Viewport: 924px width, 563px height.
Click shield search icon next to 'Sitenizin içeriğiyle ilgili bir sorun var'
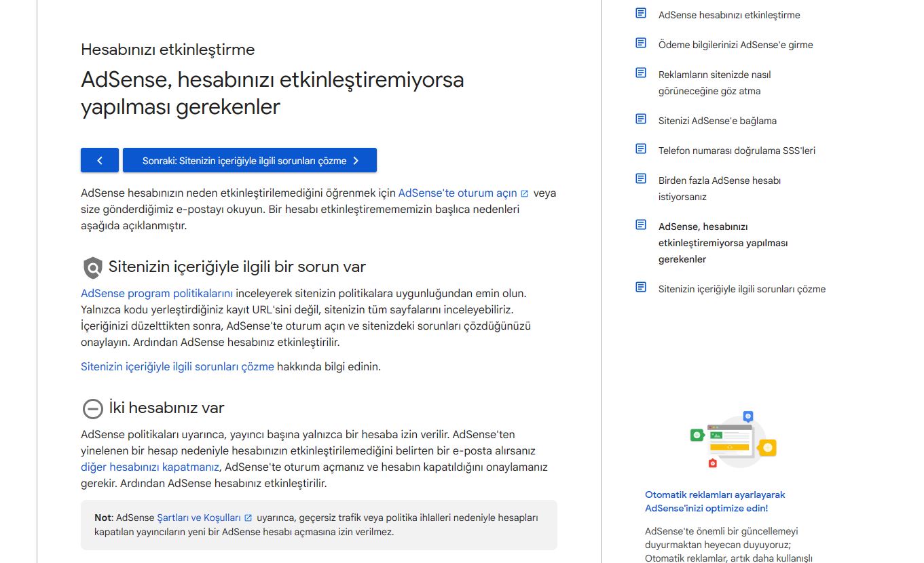(92, 268)
